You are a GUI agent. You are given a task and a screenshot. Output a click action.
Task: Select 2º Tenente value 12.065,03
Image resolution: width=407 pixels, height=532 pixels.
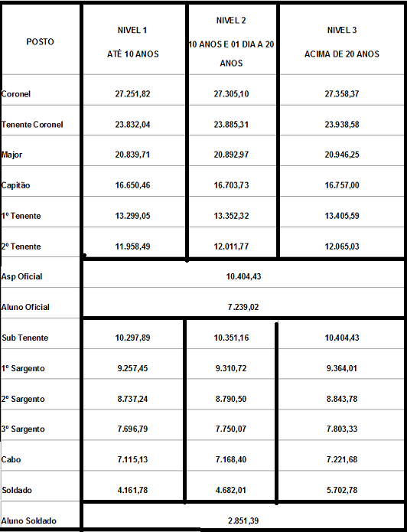[341, 246]
